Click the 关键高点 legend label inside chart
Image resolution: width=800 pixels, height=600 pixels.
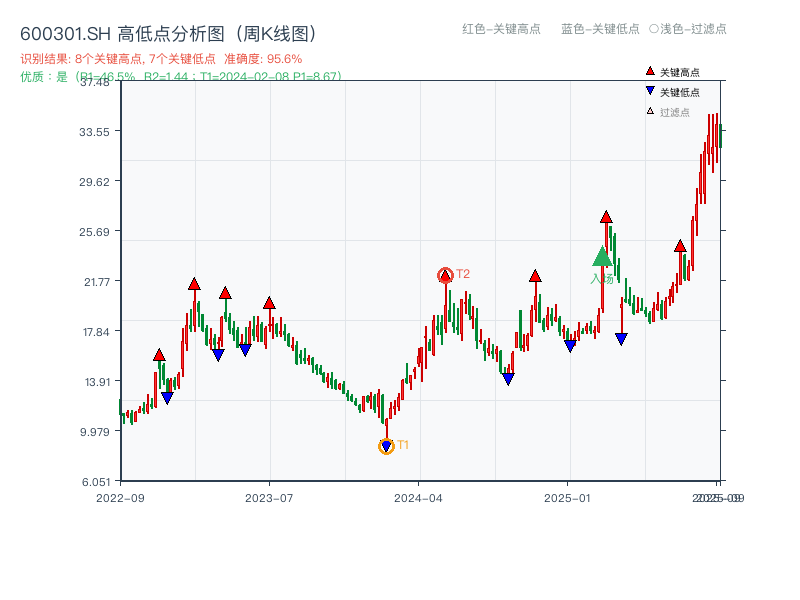tap(680, 72)
